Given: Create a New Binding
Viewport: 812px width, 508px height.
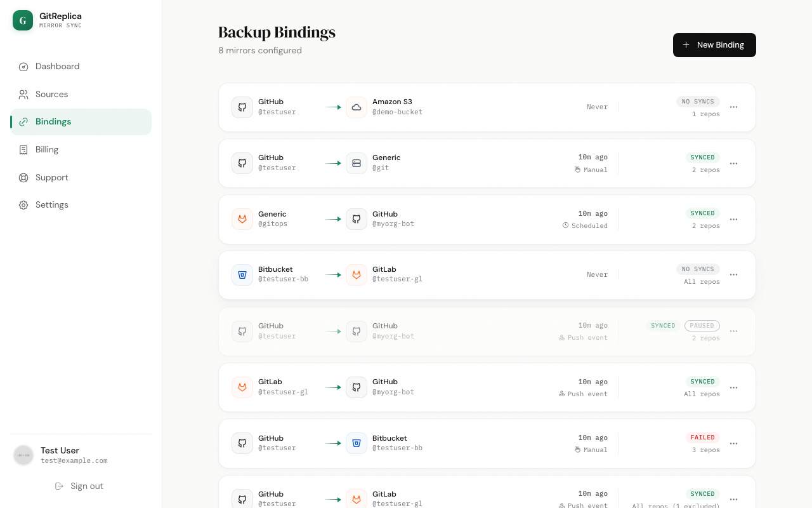Looking at the screenshot, I should 714,45.
